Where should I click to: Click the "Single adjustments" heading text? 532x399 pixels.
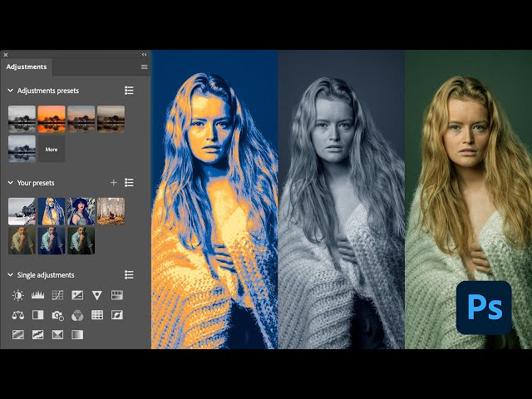click(x=46, y=275)
